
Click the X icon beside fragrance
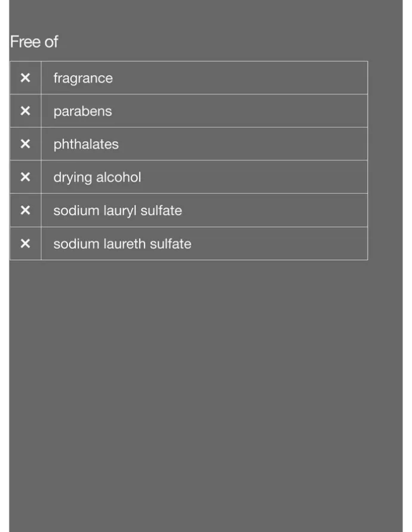point(26,78)
